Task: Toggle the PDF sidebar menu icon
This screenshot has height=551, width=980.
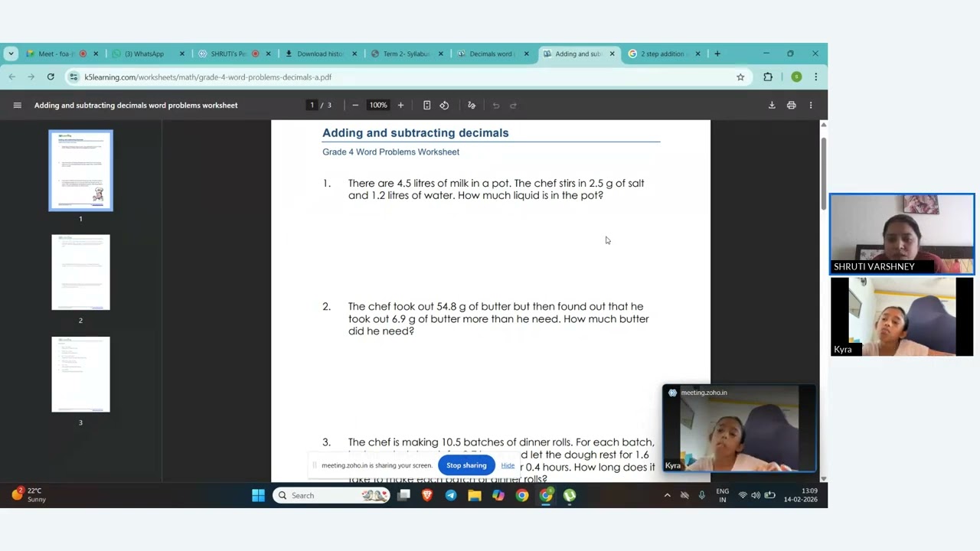Action: click(17, 106)
